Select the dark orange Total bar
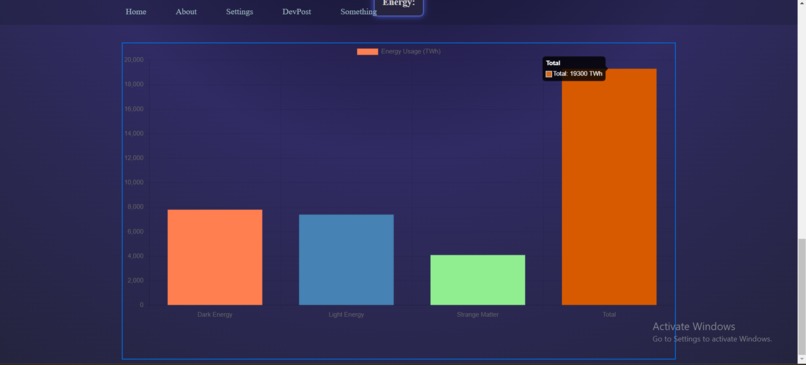This screenshot has height=365, width=806. 609,187
